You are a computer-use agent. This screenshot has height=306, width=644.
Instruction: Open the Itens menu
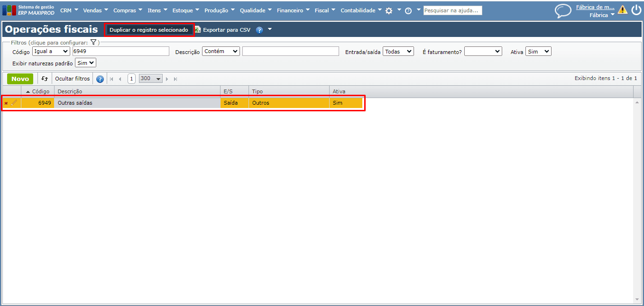point(157,10)
